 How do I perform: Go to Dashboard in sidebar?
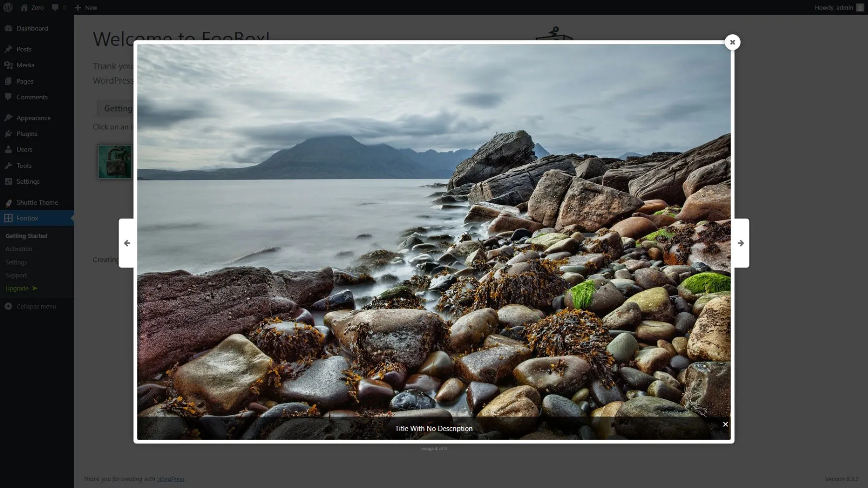coord(32,28)
